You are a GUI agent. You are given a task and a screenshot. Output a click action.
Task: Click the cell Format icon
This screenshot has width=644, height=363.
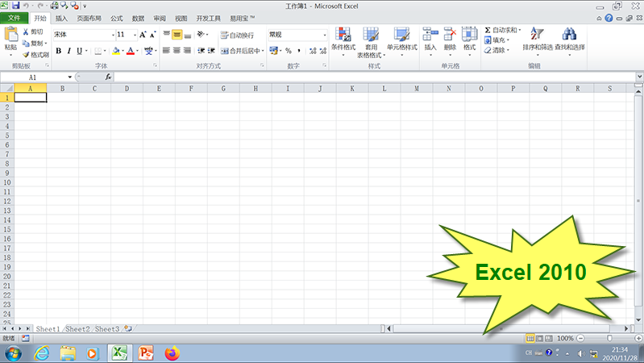point(469,35)
